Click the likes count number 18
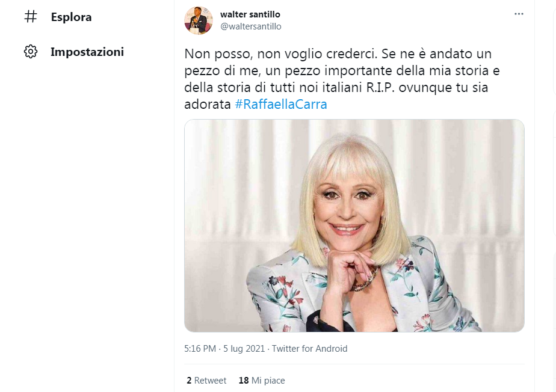Screen dimensions: 556x392 tap(243, 381)
